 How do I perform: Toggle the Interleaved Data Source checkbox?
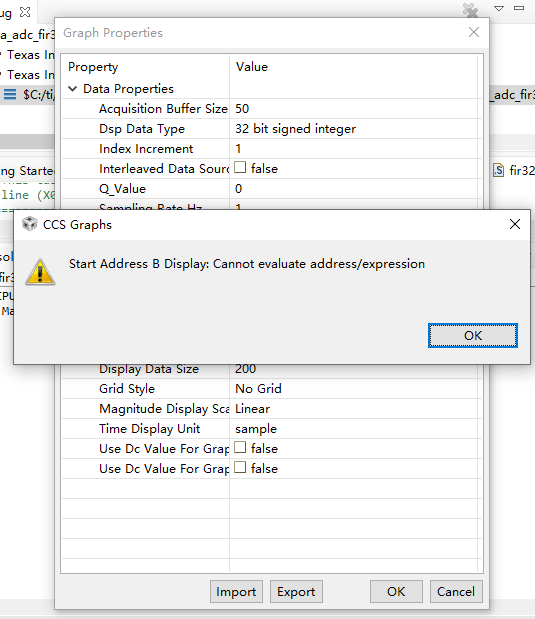pos(240,167)
